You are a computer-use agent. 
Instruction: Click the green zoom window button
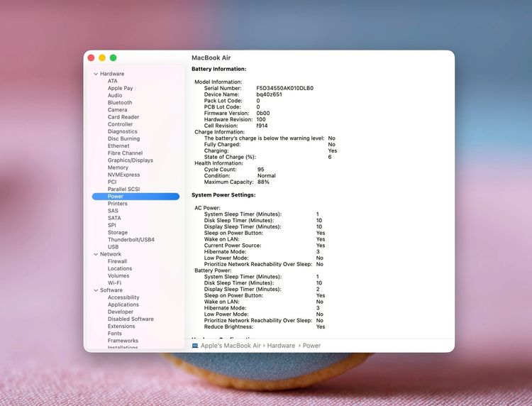point(113,57)
